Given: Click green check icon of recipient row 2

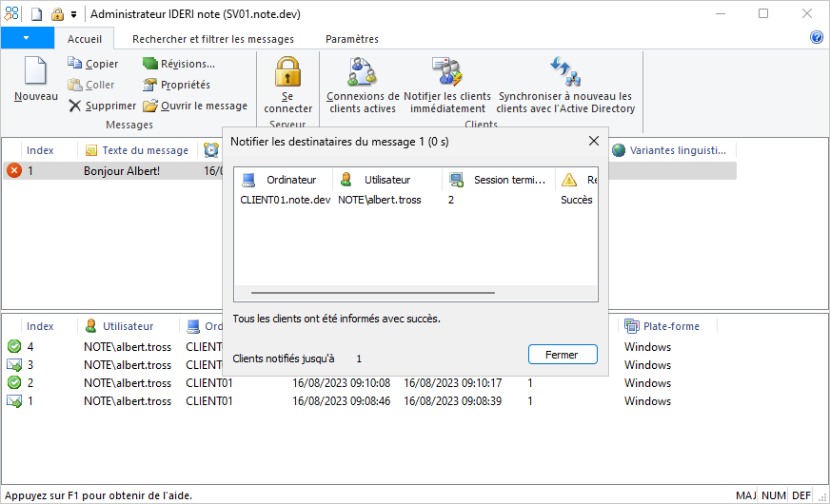Looking at the screenshot, I should click(x=14, y=382).
